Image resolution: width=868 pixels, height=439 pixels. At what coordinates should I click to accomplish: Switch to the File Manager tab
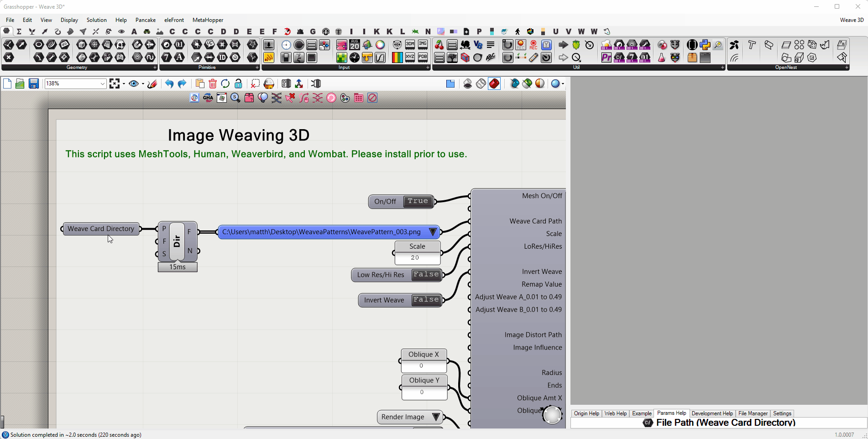pyautogui.click(x=753, y=413)
